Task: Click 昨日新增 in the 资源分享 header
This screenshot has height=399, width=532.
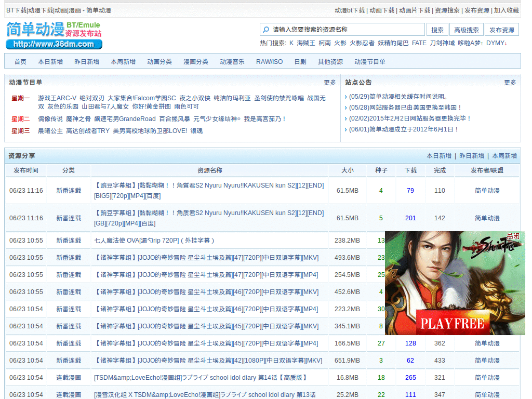Action: pos(472,156)
